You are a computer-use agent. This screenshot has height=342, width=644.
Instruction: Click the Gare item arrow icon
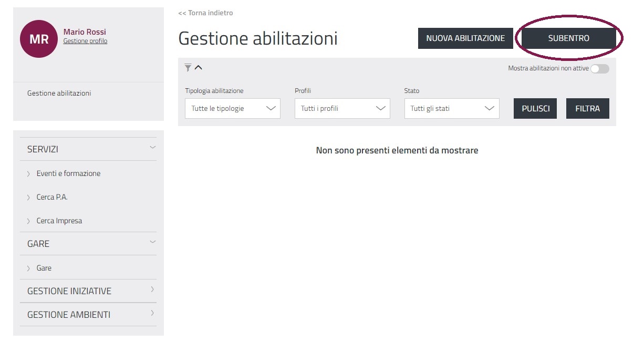coord(28,268)
